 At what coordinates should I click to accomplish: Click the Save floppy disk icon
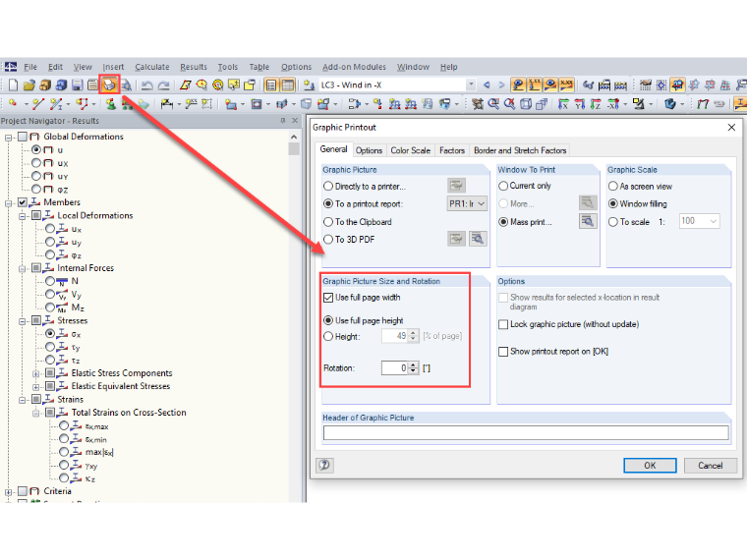78,85
